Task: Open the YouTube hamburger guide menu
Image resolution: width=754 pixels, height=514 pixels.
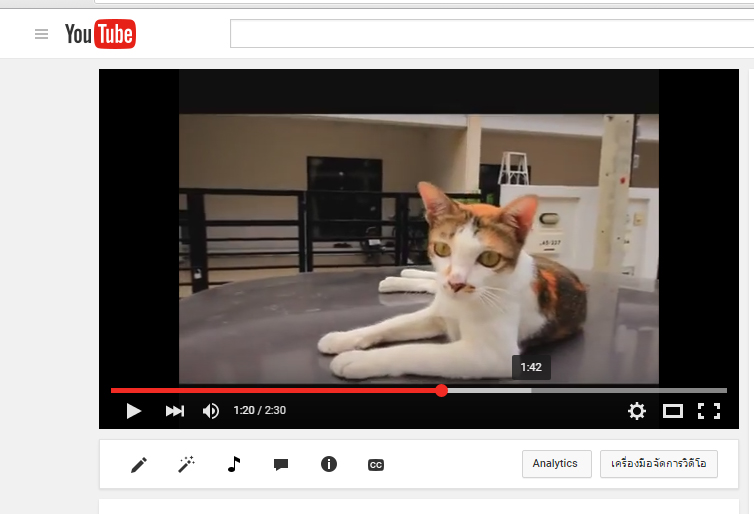Action: [x=41, y=34]
